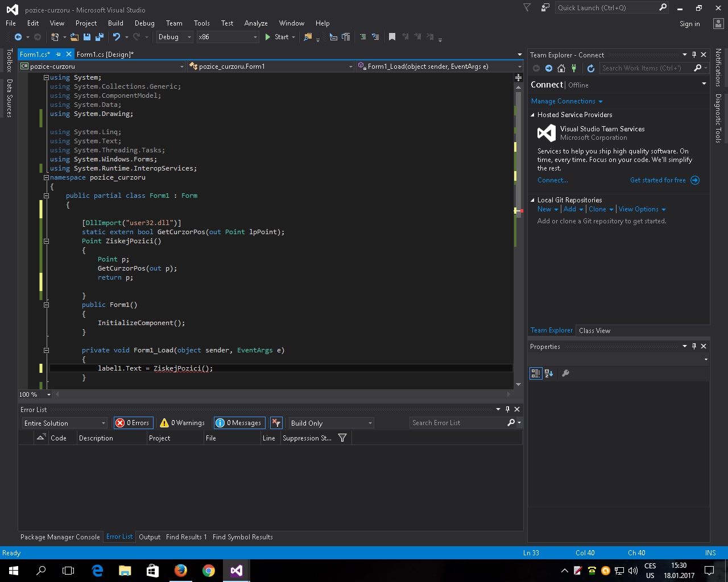This screenshot has width=728, height=582.
Task: Click the Start debugging play button
Action: tap(268, 37)
